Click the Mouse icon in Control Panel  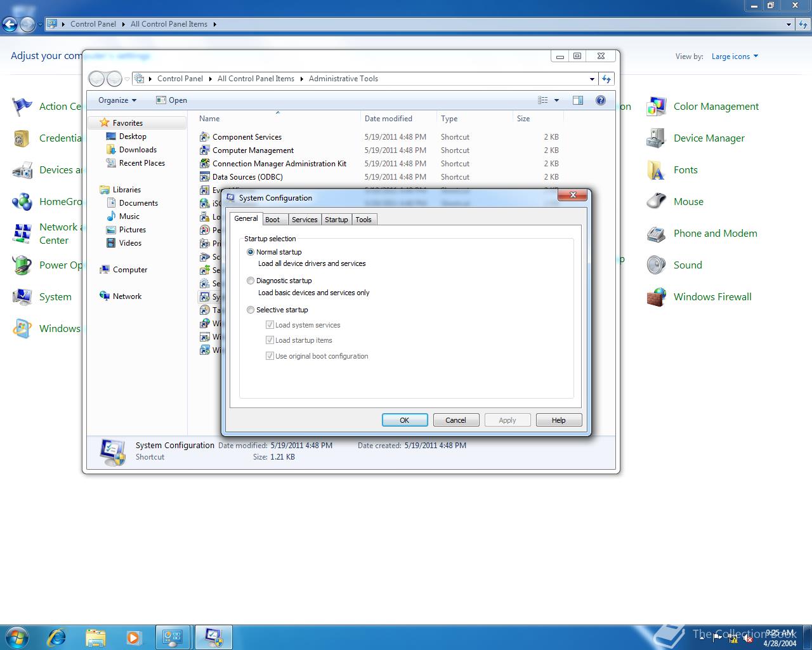(656, 202)
